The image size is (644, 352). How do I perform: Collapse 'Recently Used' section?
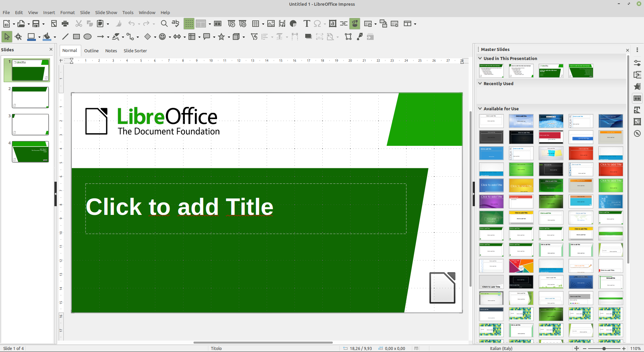pyautogui.click(x=480, y=83)
